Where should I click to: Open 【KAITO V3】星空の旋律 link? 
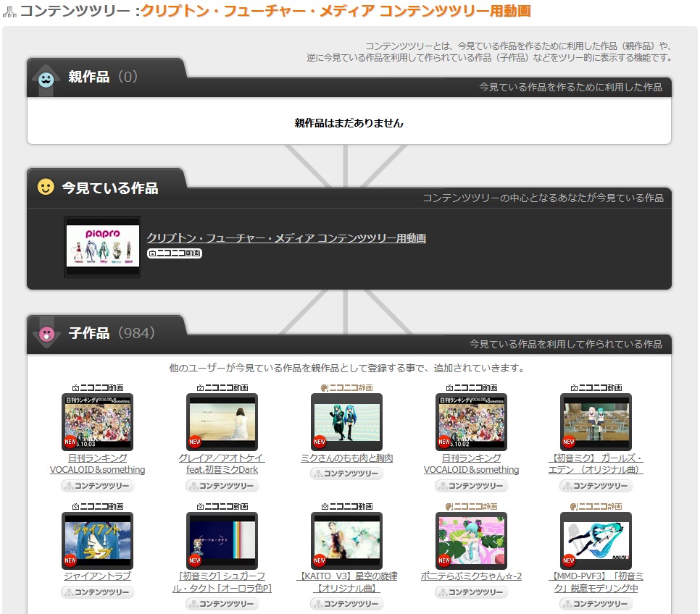click(x=346, y=582)
